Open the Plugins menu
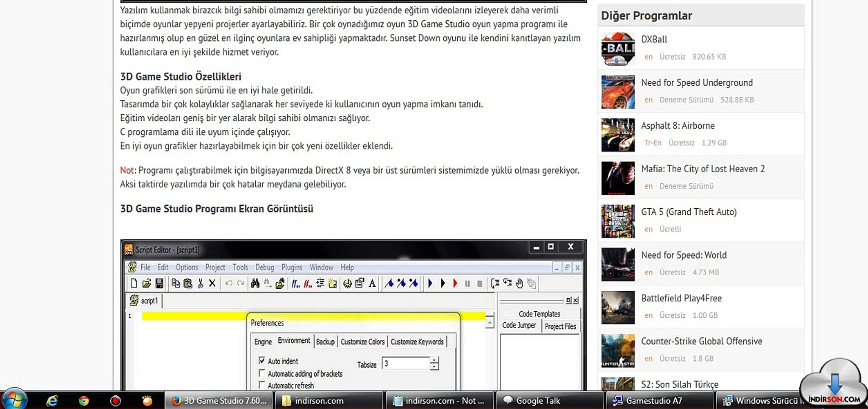868x409 pixels. [x=291, y=267]
